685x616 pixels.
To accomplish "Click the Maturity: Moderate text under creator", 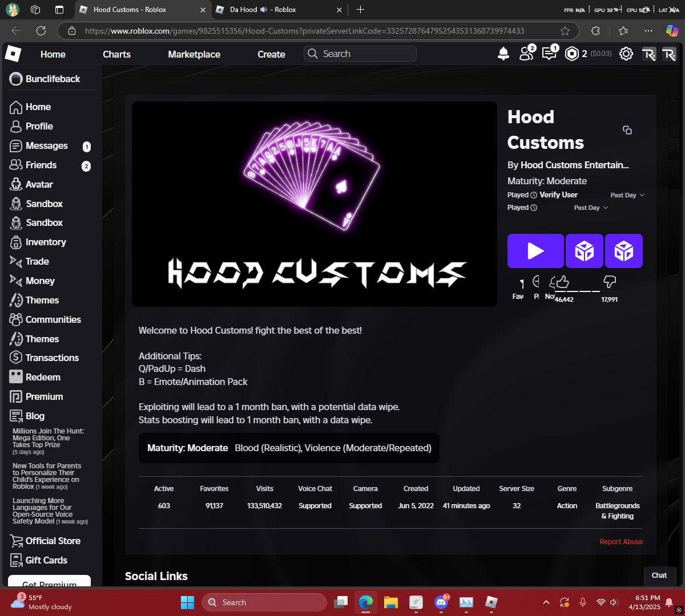I will (547, 181).
